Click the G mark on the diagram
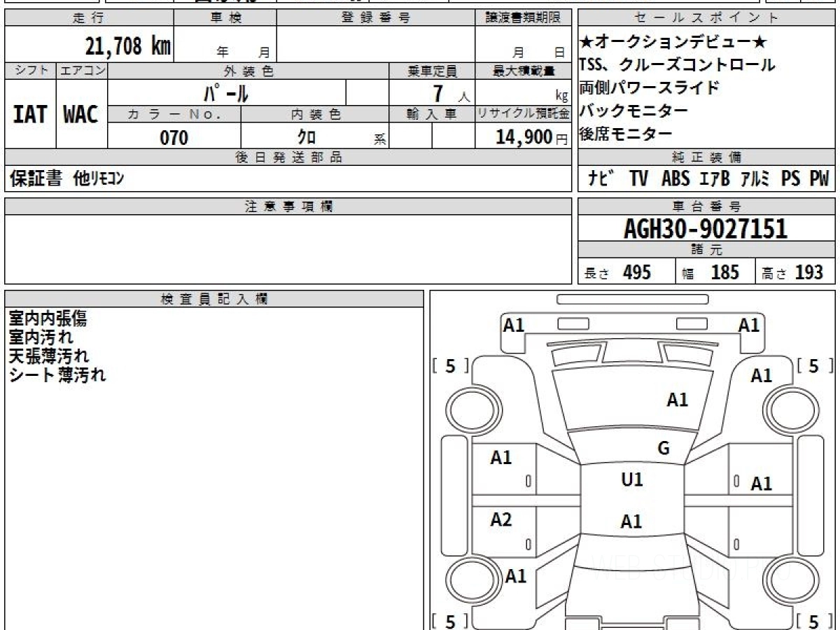Viewport: 840px width, 630px height. tap(664, 449)
